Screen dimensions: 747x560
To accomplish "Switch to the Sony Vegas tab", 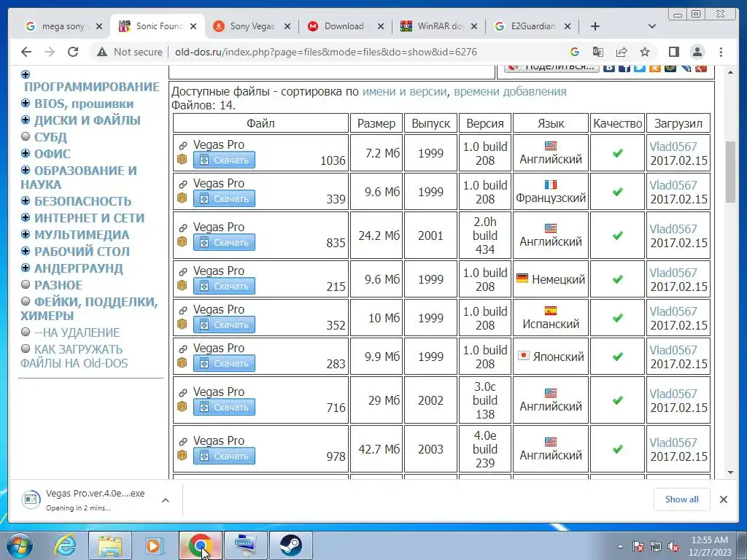I will pyautogui.click(x=252, y=26).
